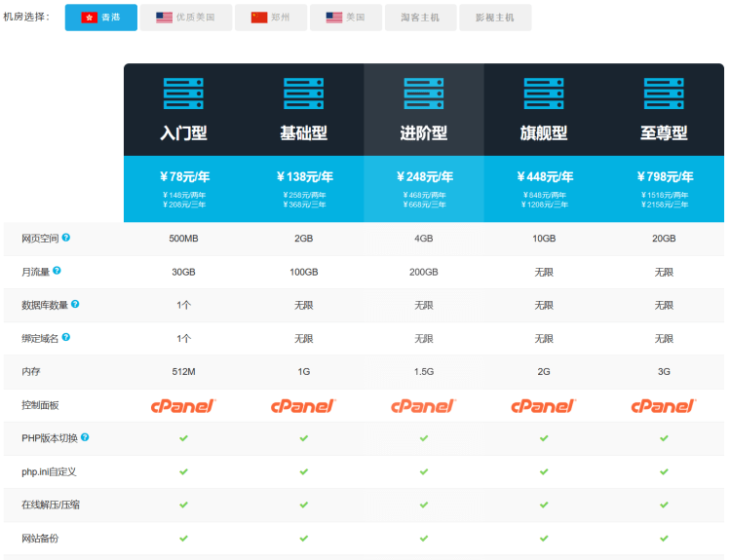This screenshot has height=560, width=731.
Task: Click the ¥448元/年 price
Action: tap(545, 177)
